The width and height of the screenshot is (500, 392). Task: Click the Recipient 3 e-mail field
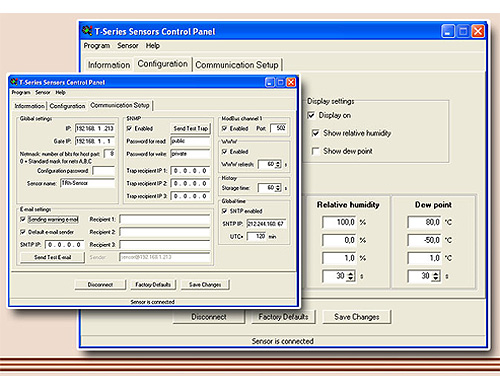click(165, 244)
